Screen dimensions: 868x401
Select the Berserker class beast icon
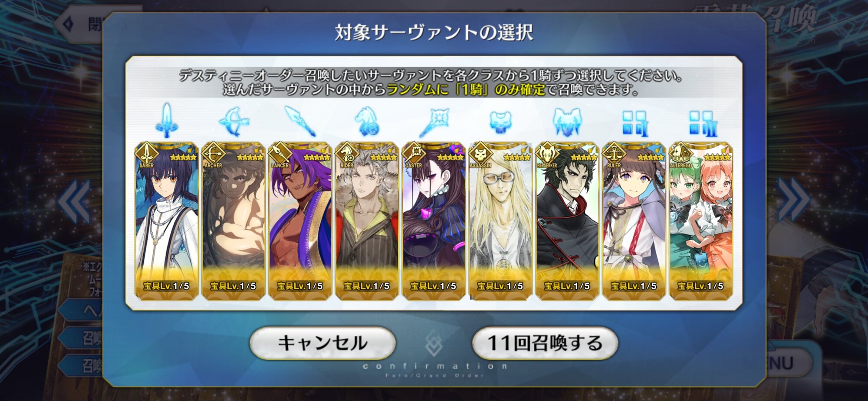click(x=567, y=122)
